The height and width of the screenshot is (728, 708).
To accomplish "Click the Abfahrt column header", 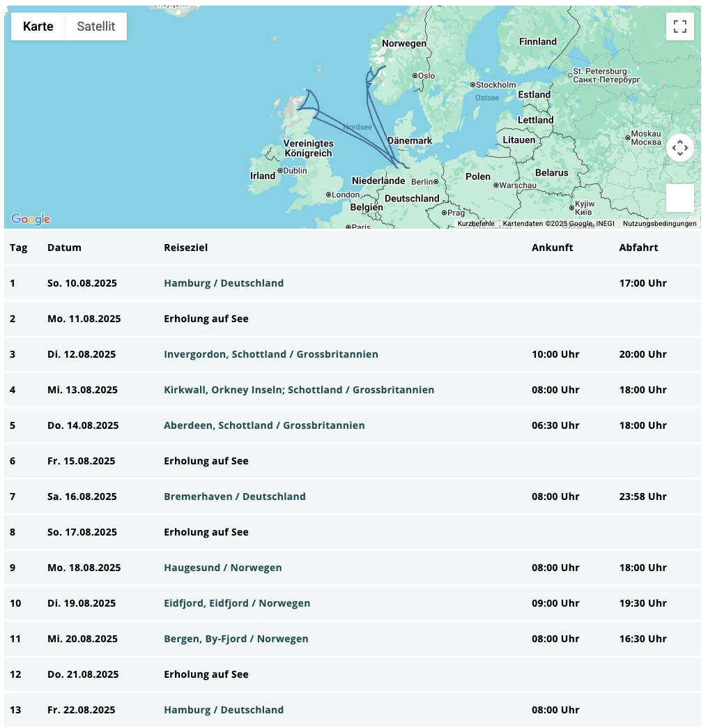I will (638, 248).
